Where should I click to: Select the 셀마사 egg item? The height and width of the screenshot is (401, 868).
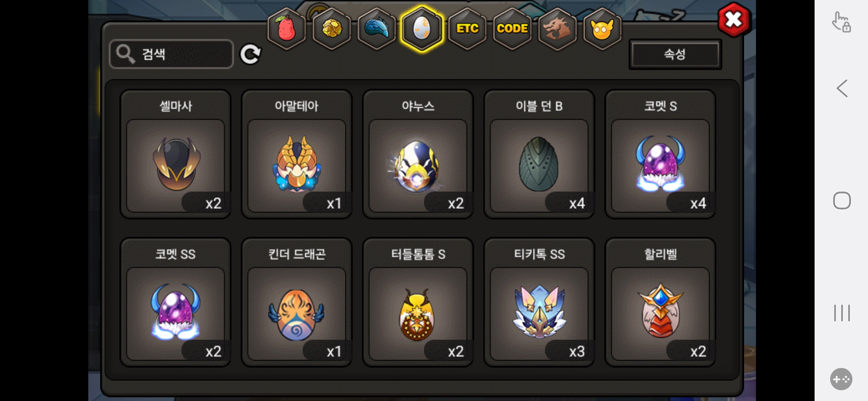(x=175, y=154)
